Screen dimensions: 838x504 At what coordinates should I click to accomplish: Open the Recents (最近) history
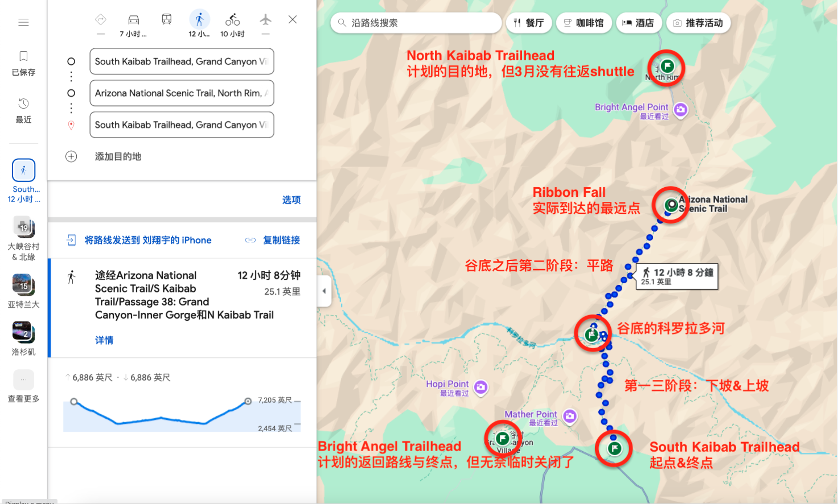(23, 110)
